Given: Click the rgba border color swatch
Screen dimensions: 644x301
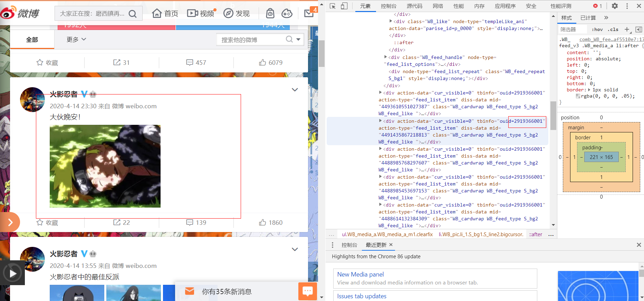Looking at the screenshot, I should [578, 96].
